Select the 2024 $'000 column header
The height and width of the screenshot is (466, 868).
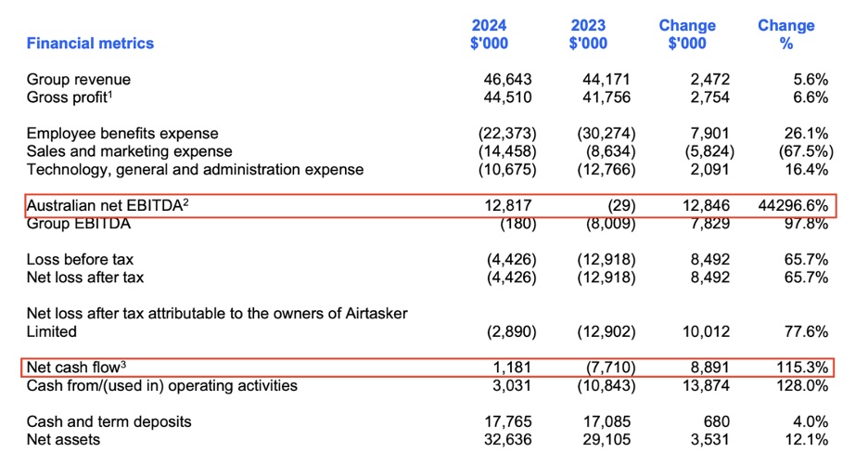[489, 34]
